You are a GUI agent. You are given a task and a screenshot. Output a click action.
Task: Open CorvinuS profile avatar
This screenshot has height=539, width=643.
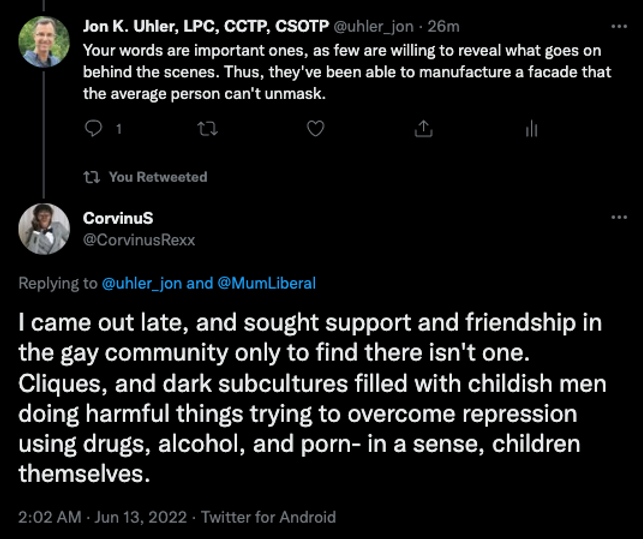pyautogui.click(x=44, y=229)
